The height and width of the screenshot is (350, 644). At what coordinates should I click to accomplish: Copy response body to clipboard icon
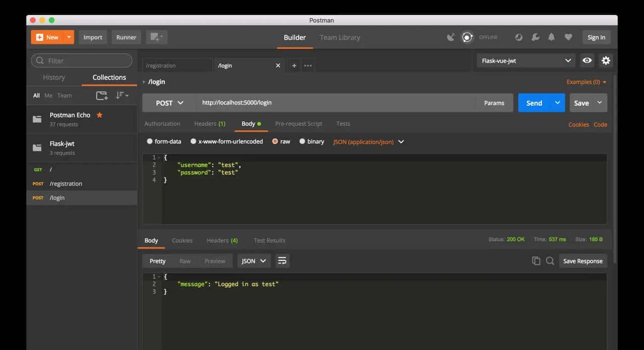point(536,261)
